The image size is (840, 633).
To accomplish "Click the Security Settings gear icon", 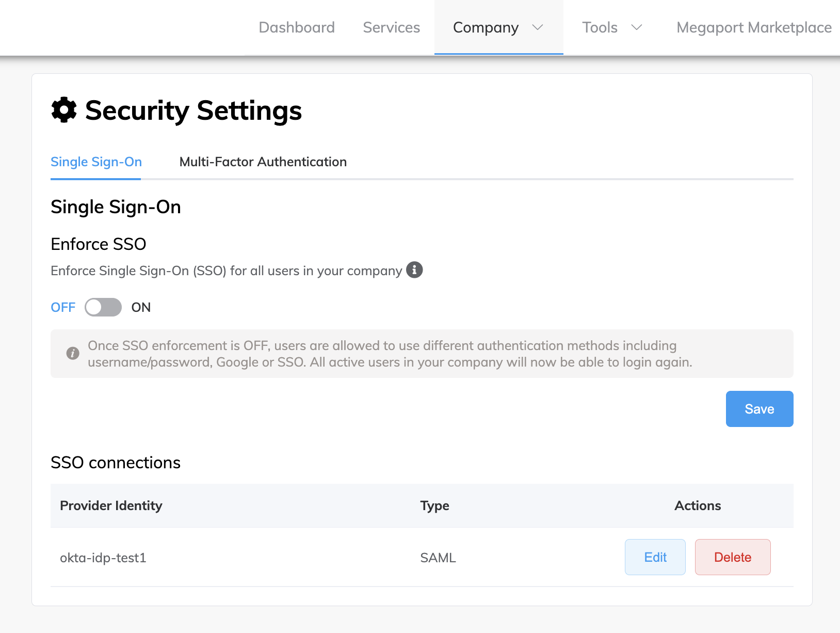I will click(x=64, y=110).
